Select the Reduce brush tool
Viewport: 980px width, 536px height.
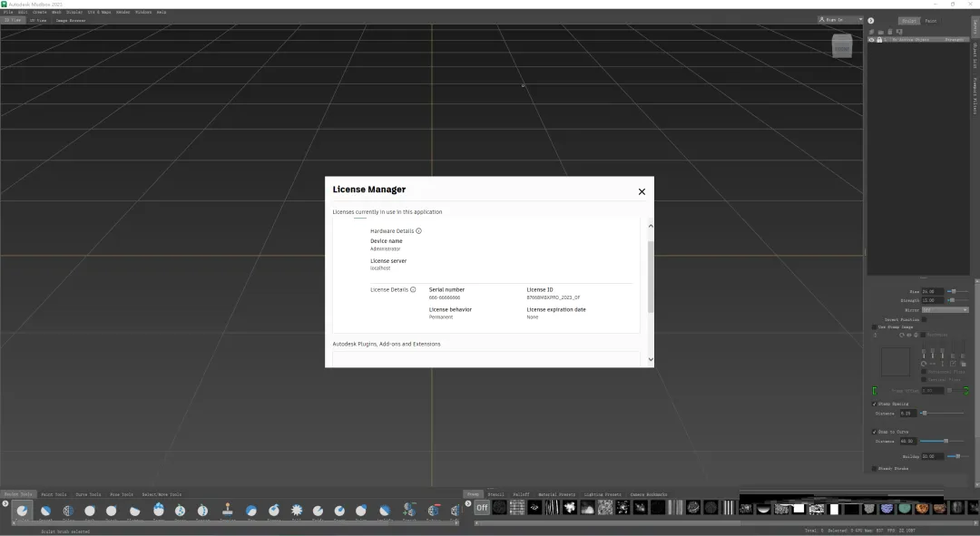(x=433, y=511)
